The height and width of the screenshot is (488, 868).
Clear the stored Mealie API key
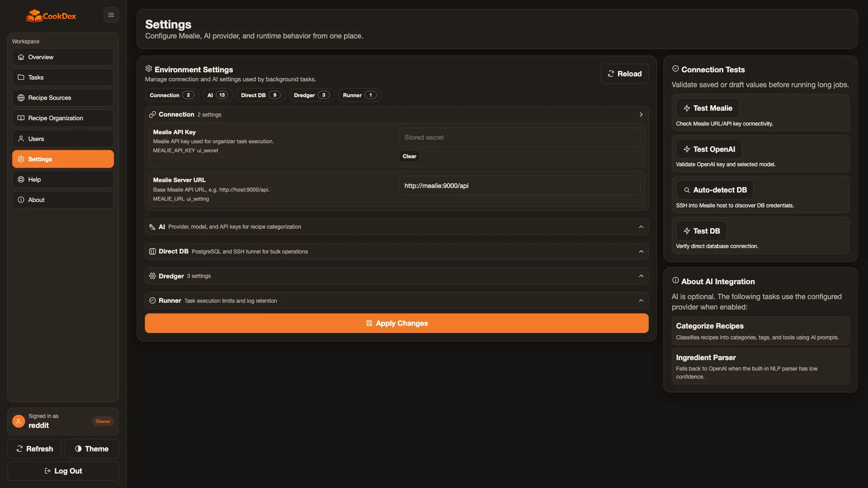pos(409,156)
